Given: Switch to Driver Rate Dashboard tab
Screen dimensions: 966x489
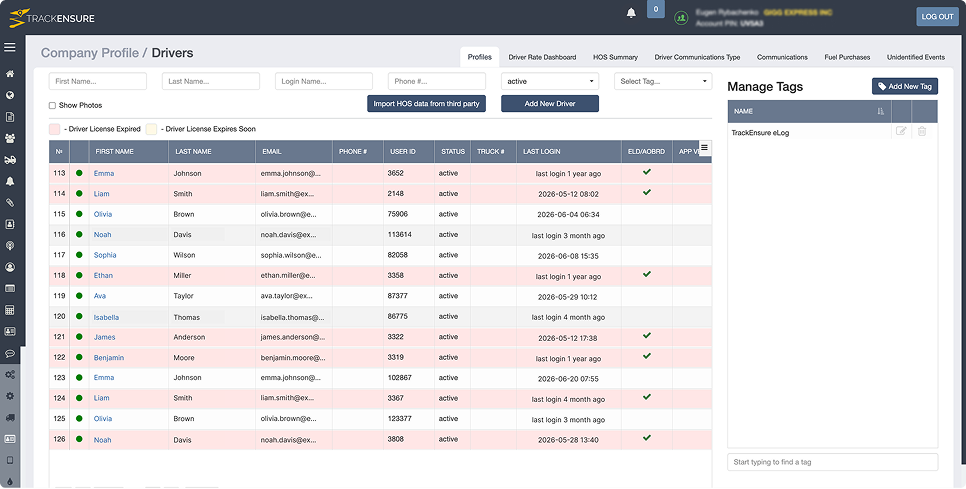Looking at the screenshot, I should coord(542,57).
